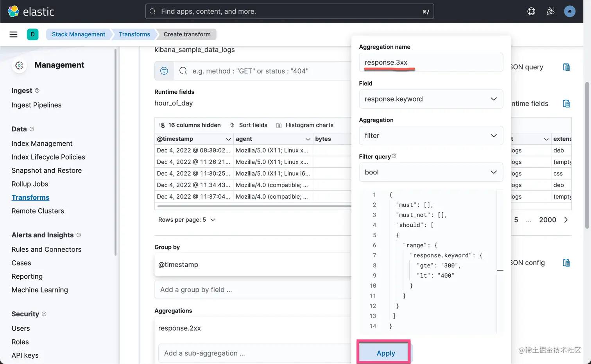Click the Data help info icon
The height and width of the screenshot is (364, 591).
(x=32, y=129)
